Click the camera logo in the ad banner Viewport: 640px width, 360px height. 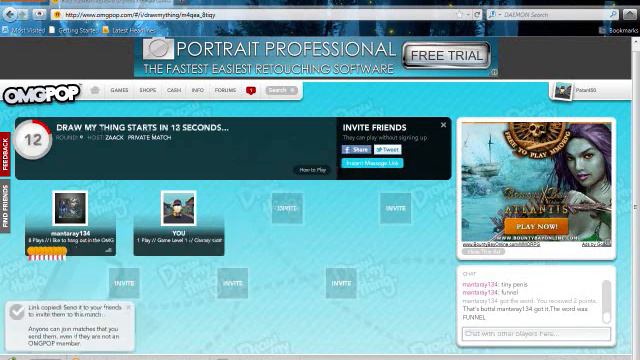click(x=158, y=49)
